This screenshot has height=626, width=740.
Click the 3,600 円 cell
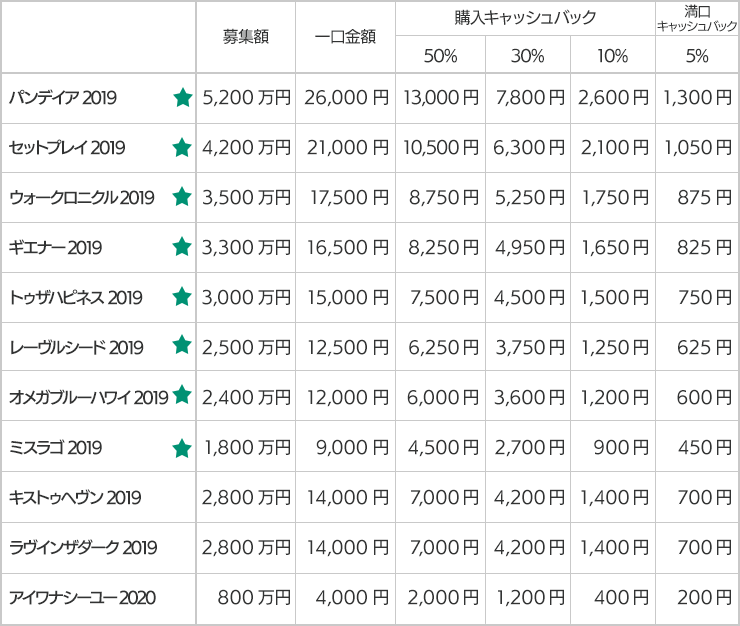(530, 398)
